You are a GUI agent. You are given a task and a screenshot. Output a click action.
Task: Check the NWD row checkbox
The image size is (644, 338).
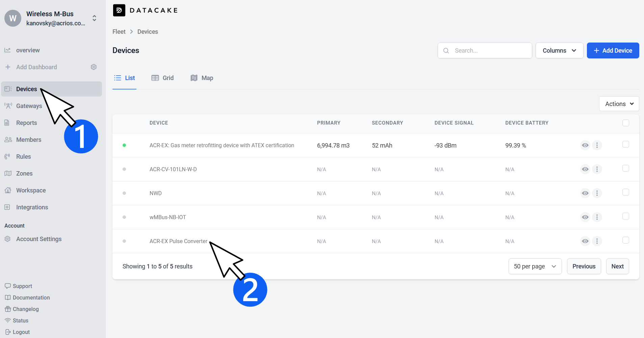(x=626, y=192)
